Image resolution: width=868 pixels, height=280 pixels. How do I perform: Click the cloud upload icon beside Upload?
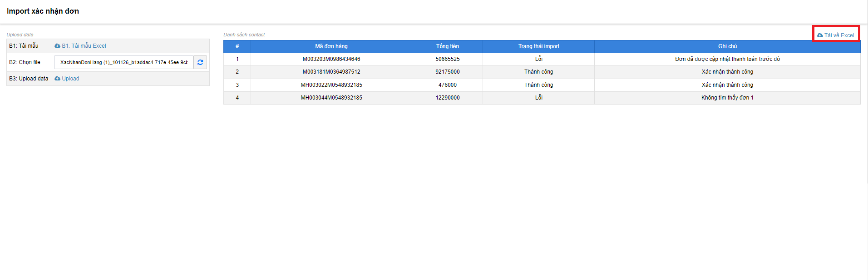[57, 79]
